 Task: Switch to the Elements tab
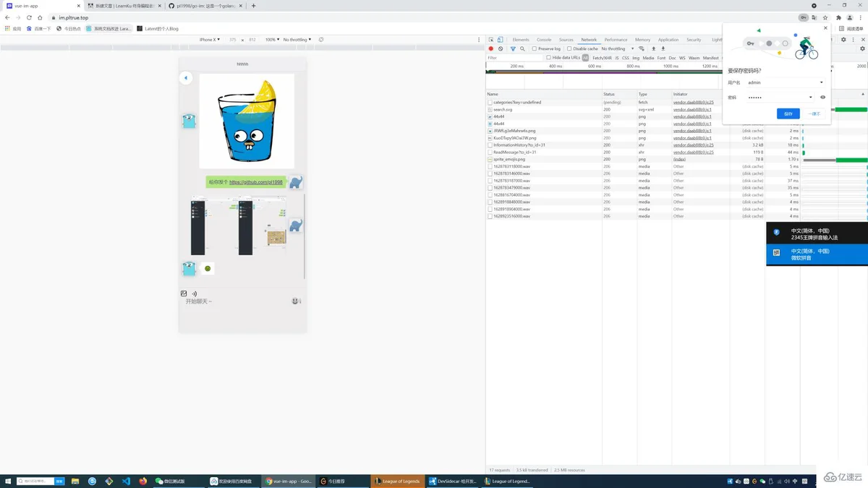(521, 40)
